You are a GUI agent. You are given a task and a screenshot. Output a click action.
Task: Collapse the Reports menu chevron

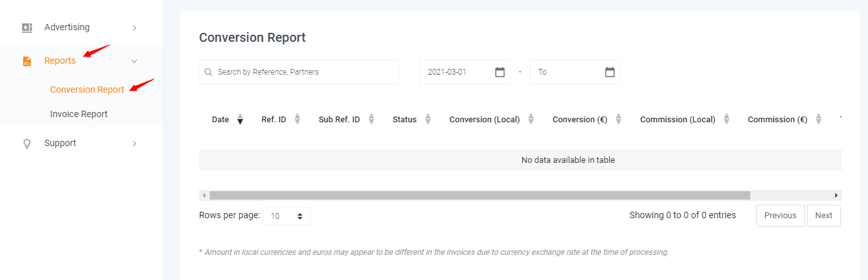point(134,61)
